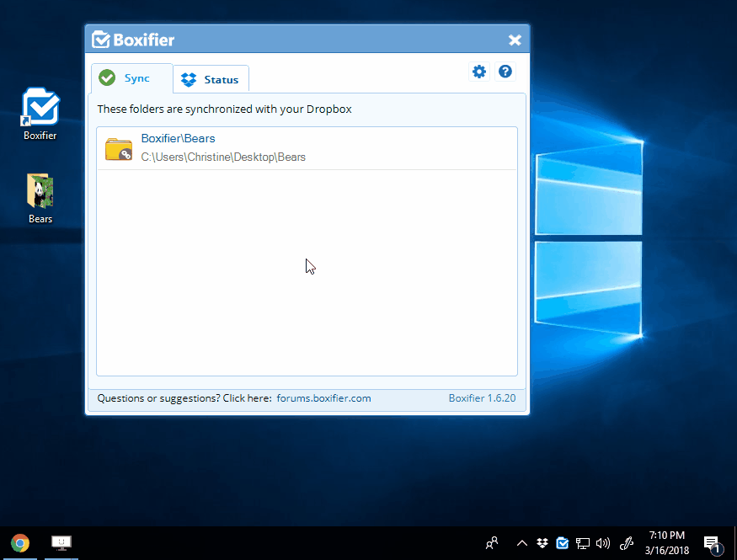Viewport: 737px width, 560px height.
Task: Open network status tray icon
Action: 582,543
